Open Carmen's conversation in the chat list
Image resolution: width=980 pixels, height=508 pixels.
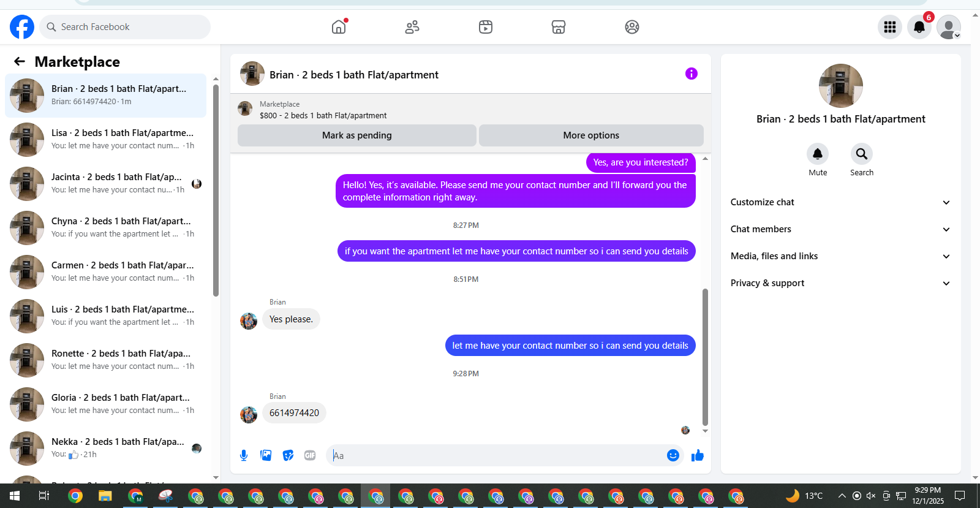(105, 272)
